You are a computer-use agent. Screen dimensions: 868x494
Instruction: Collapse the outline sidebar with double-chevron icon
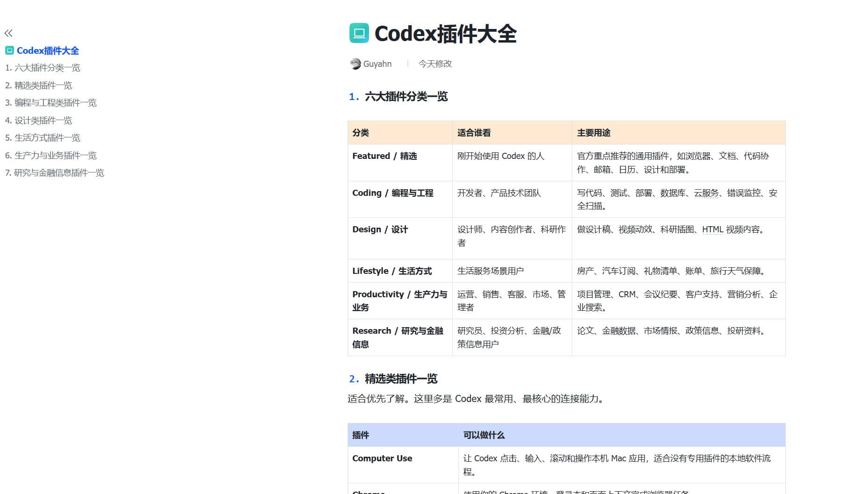click(x=8, y=33)
